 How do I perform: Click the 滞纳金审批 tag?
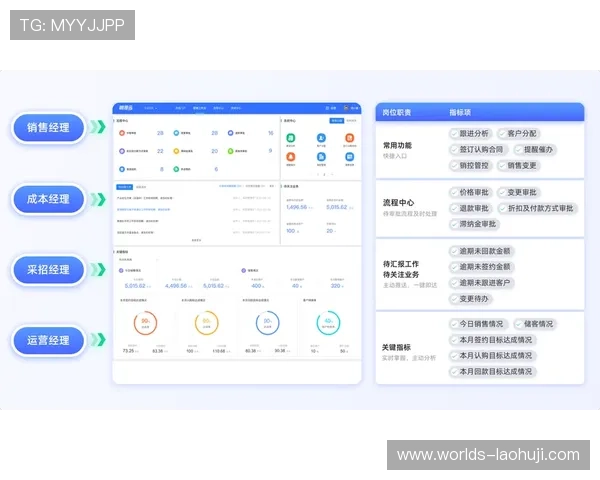(474, 224)
